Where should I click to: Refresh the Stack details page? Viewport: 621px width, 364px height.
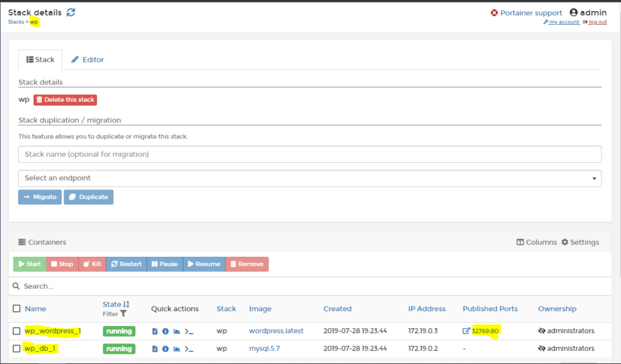[71, 12]
